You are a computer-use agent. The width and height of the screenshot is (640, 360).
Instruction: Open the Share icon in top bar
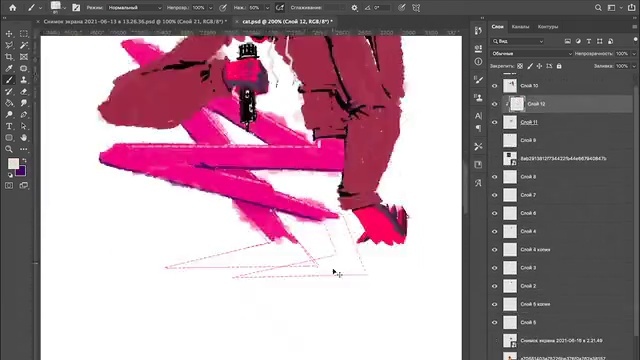(631, 7)
